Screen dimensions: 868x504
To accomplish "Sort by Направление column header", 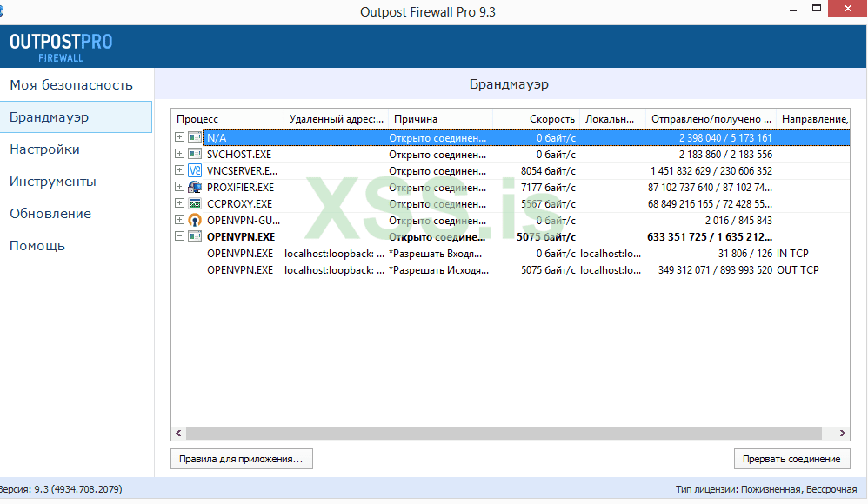I will 813,119.
